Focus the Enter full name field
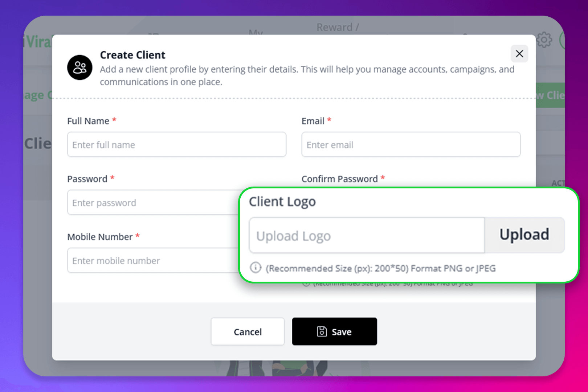This screenshot has width=588, height=392. coord(176,144)
